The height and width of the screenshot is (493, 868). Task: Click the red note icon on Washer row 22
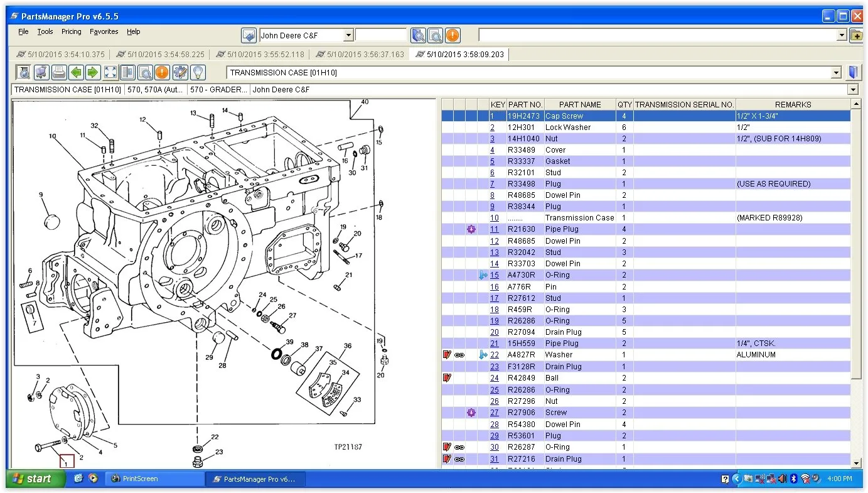pos(447,355)
